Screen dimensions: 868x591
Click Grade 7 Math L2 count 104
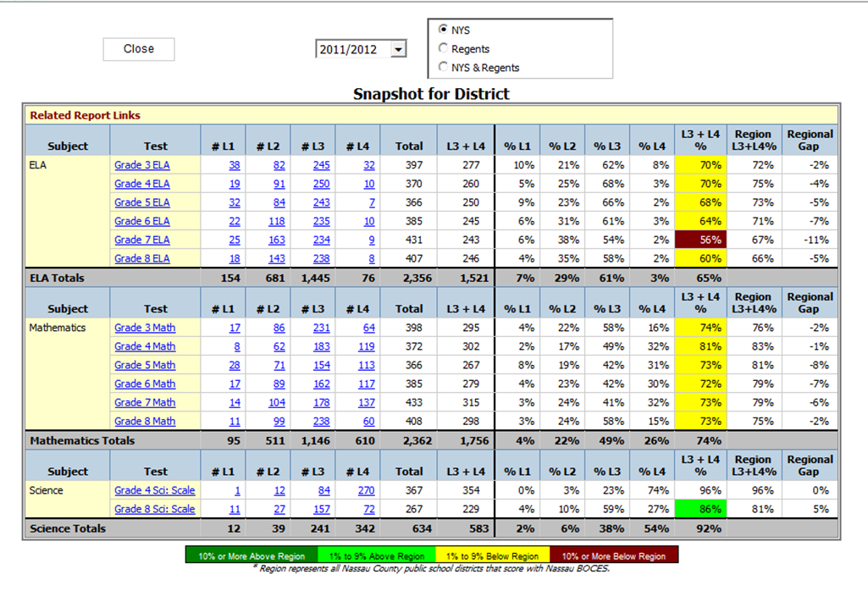tap(277, 403)
